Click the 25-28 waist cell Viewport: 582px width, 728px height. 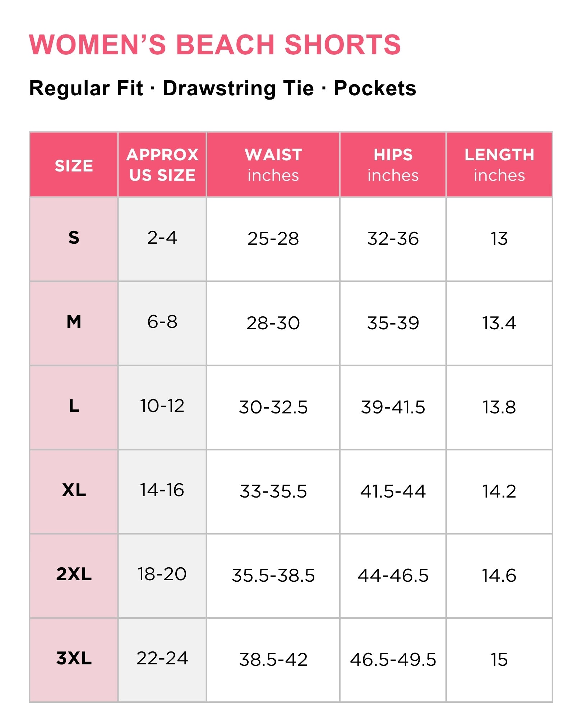pos(273,239)
